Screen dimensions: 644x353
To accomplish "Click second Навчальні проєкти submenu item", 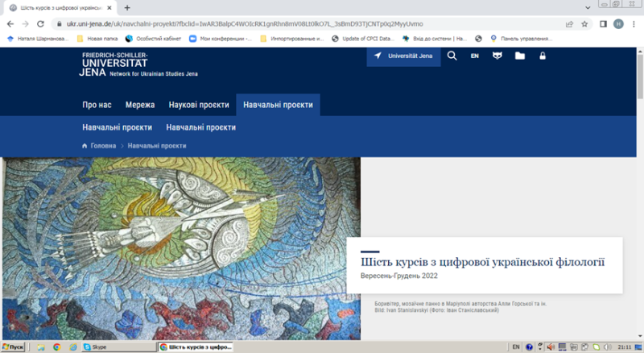I will pyautogui.click(x=200, y=127).
